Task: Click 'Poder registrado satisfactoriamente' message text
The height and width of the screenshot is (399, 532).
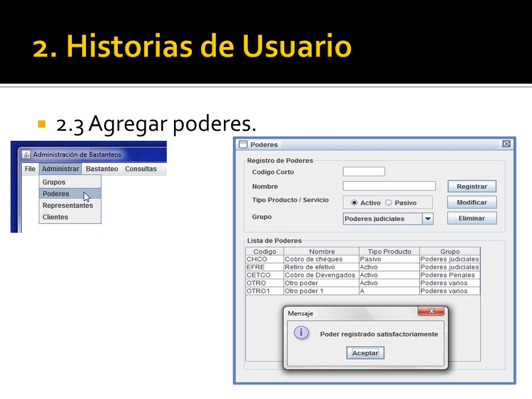Action: [379, 334]
